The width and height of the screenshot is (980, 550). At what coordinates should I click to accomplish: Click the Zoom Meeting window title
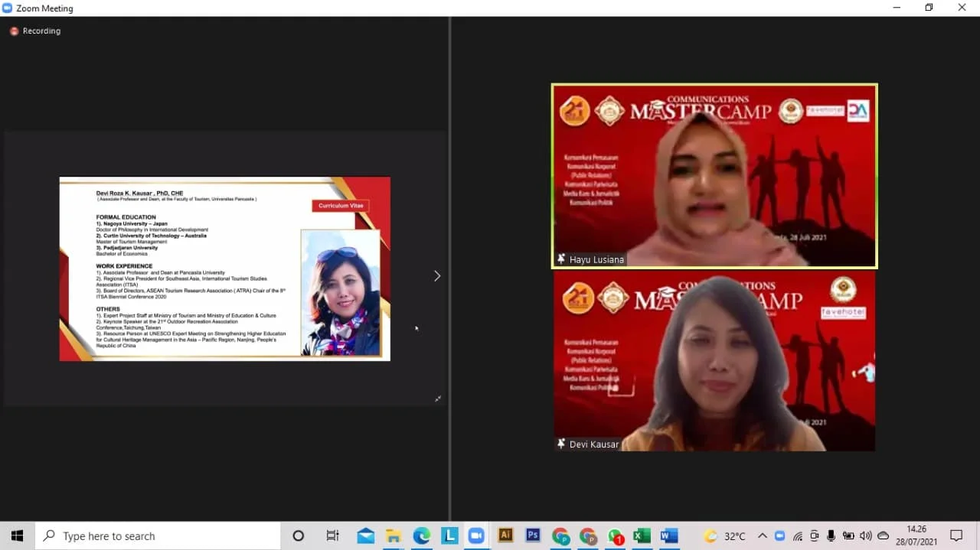pyautogui.click(x=44, y=8)
